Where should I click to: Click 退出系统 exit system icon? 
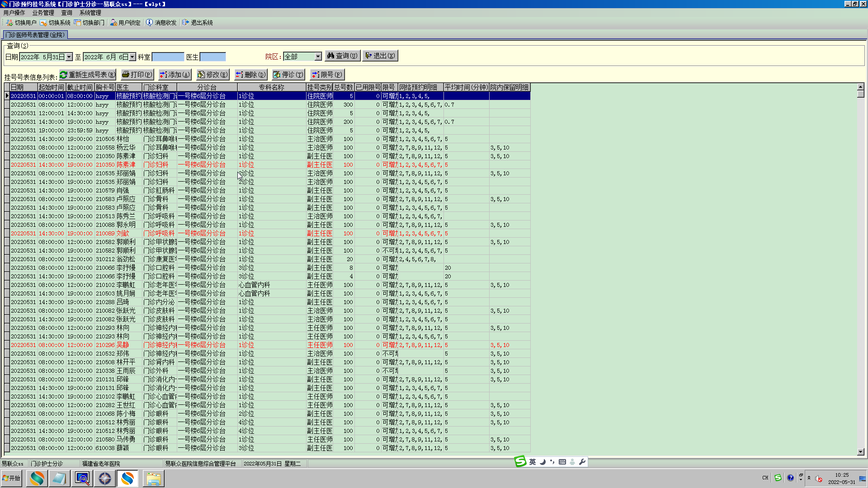[x=186, y=23]
